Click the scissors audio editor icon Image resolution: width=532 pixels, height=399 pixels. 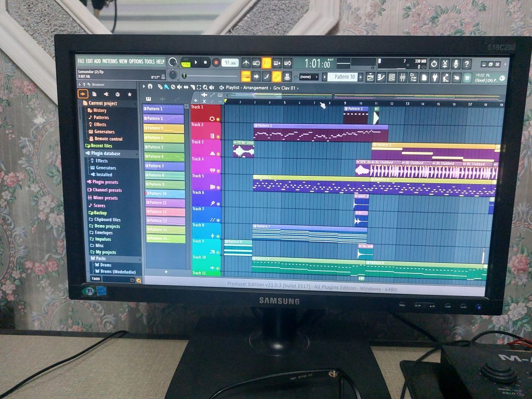[445, 64]
